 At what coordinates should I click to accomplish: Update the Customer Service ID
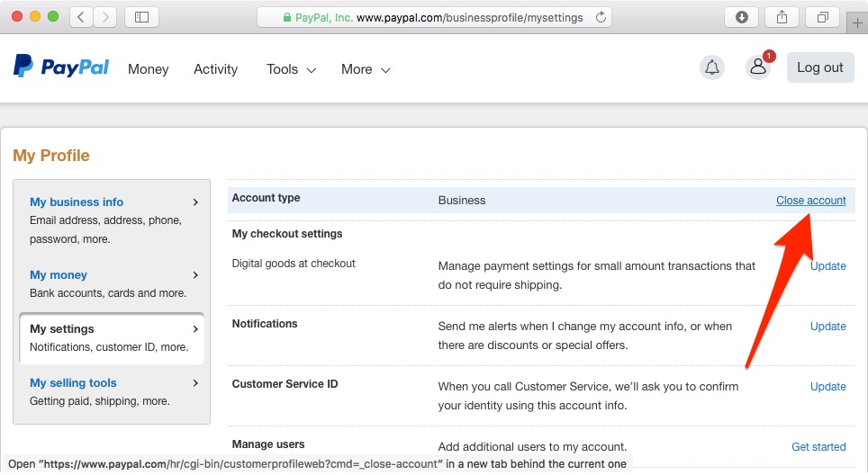(828, 387)
